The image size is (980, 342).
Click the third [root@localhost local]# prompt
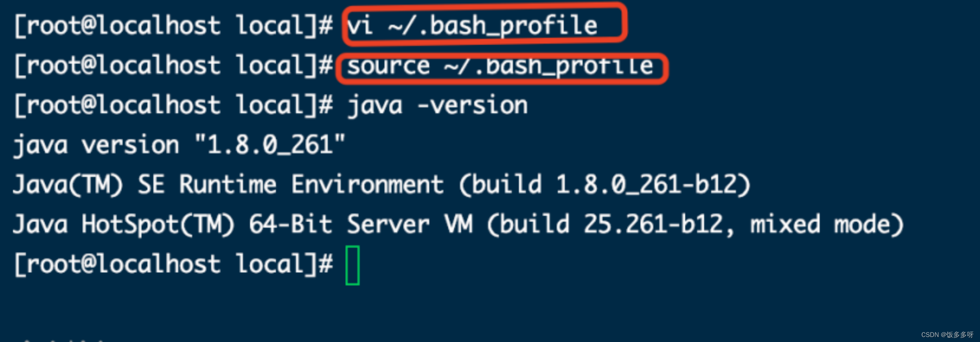click(173, 106)
